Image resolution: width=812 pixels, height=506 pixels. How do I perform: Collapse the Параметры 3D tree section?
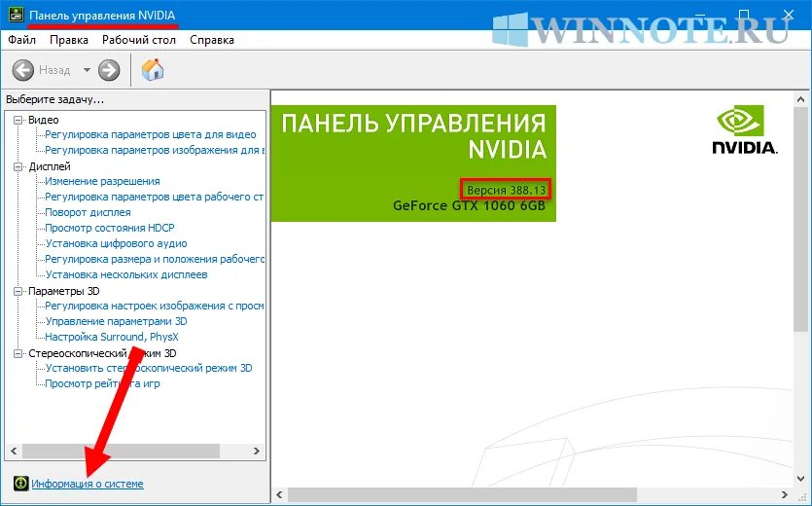pyautogui.click(x=18, y=291)
